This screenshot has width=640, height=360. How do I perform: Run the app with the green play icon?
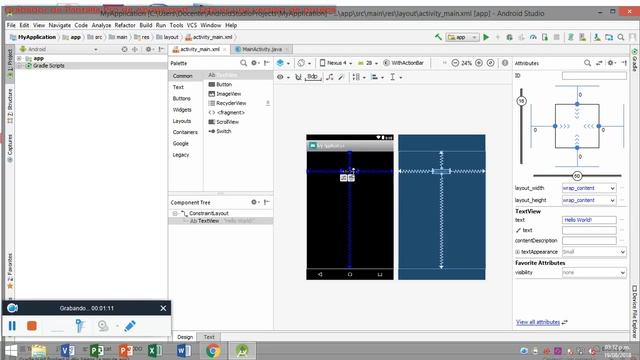(486, 37)
